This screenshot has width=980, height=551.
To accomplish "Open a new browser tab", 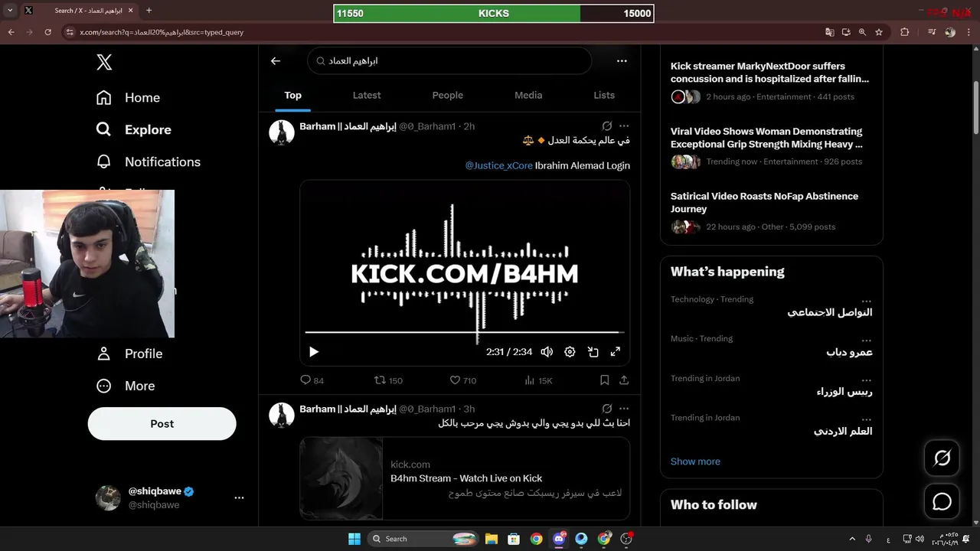I will (x=149, y=11).
